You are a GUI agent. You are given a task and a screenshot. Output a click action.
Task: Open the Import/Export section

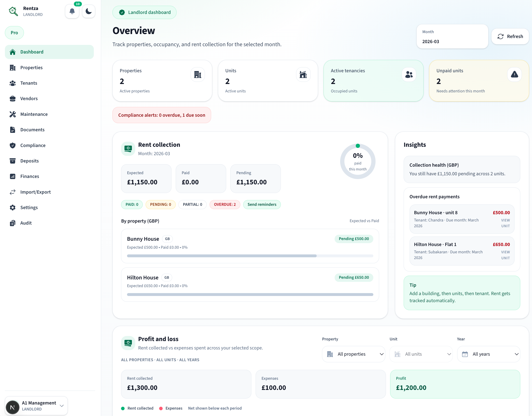click(35, 192)
